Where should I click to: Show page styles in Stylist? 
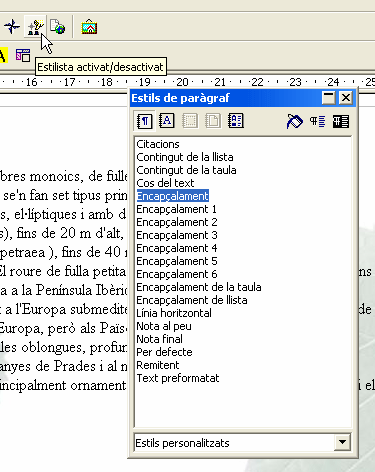pyautogui.click(x=213, y=121)
